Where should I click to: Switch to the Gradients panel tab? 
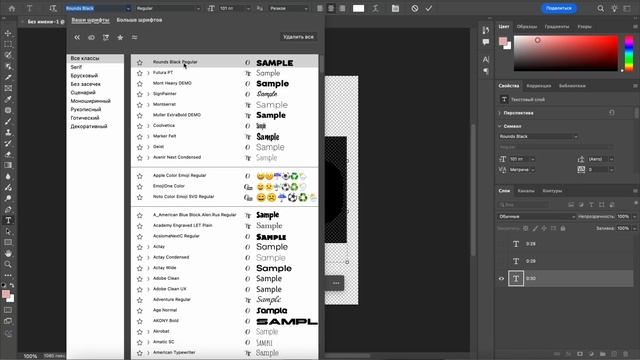(557, 27)
